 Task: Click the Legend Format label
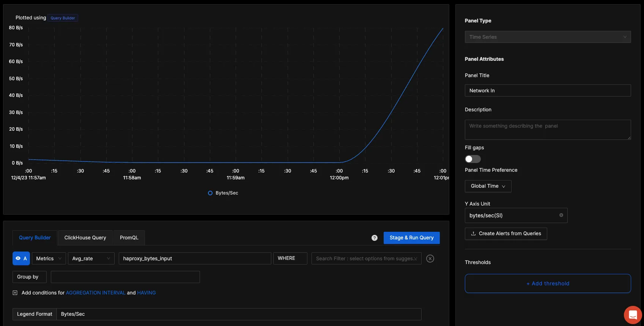[35, 314]
